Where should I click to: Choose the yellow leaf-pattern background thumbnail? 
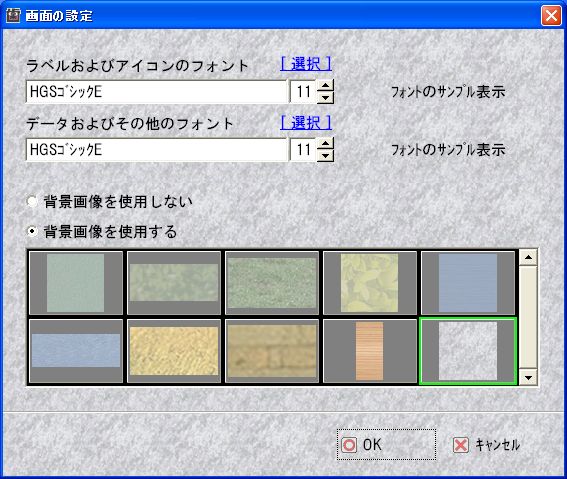(370, 283)
